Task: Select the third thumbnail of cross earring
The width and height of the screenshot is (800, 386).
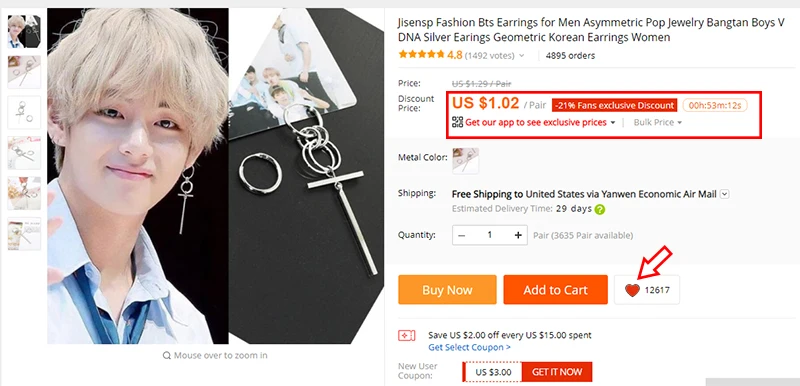Action: (x=24, y=112)
